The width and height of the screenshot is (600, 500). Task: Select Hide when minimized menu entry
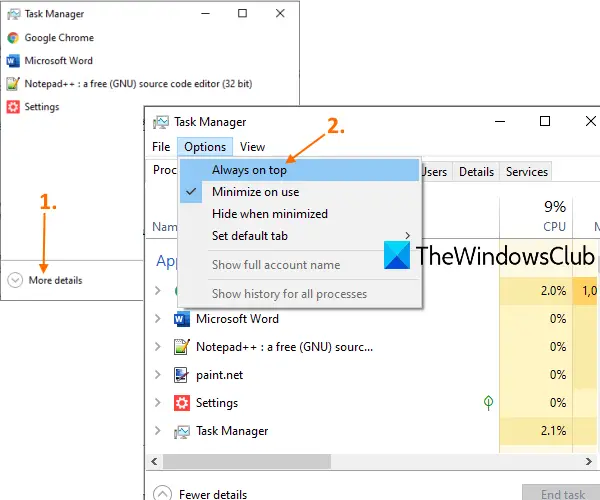point(300,214)
